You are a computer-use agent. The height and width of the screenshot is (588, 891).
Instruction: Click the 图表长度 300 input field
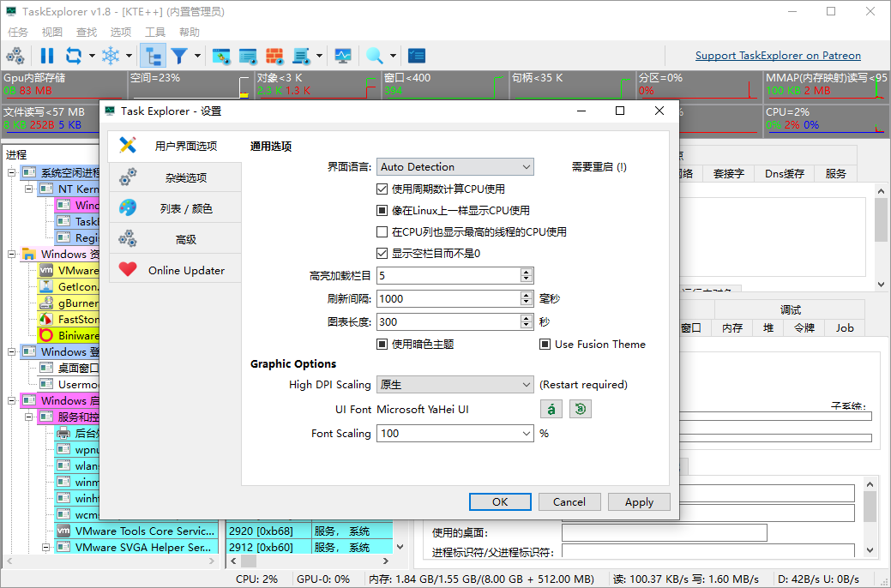tap(449, 322)
